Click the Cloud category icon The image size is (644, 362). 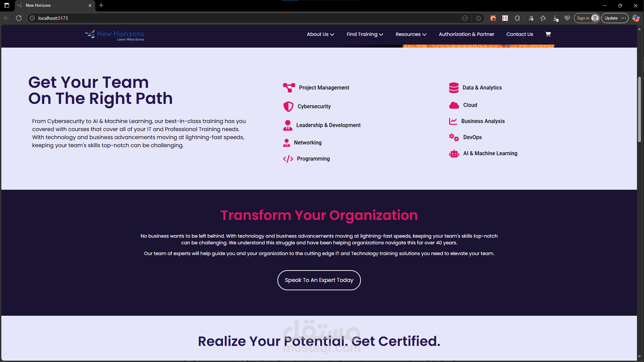point(454,105)
